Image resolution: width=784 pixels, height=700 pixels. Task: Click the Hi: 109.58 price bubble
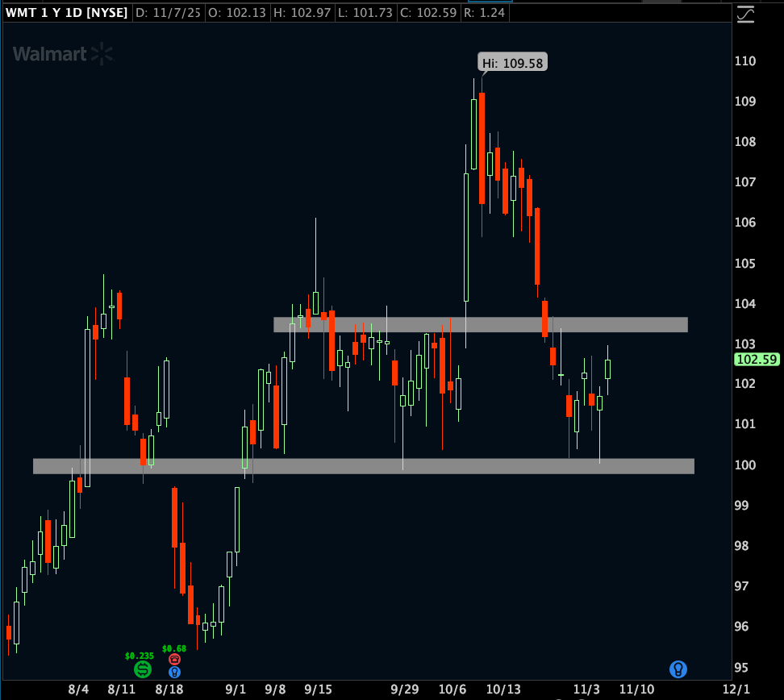(513, 63)
